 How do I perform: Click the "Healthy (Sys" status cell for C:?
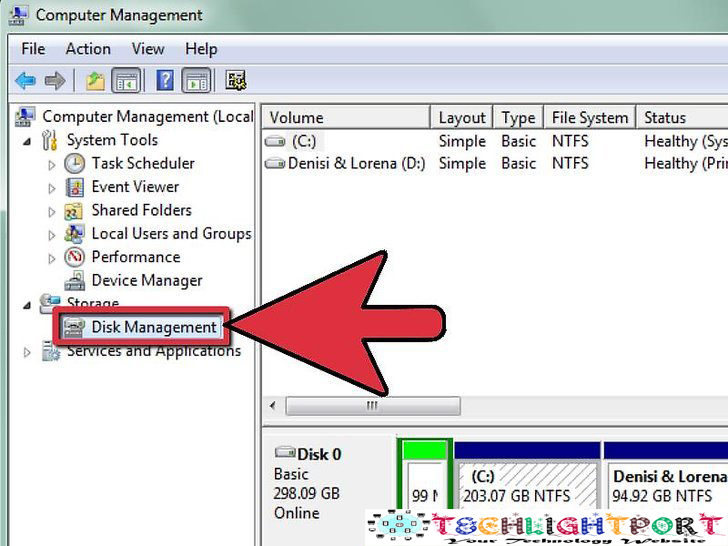click(x=686, y=141)
